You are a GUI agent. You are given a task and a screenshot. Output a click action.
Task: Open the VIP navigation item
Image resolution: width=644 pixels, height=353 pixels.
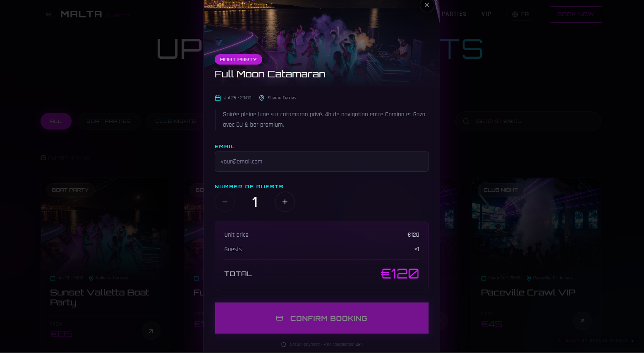point(486,14)
